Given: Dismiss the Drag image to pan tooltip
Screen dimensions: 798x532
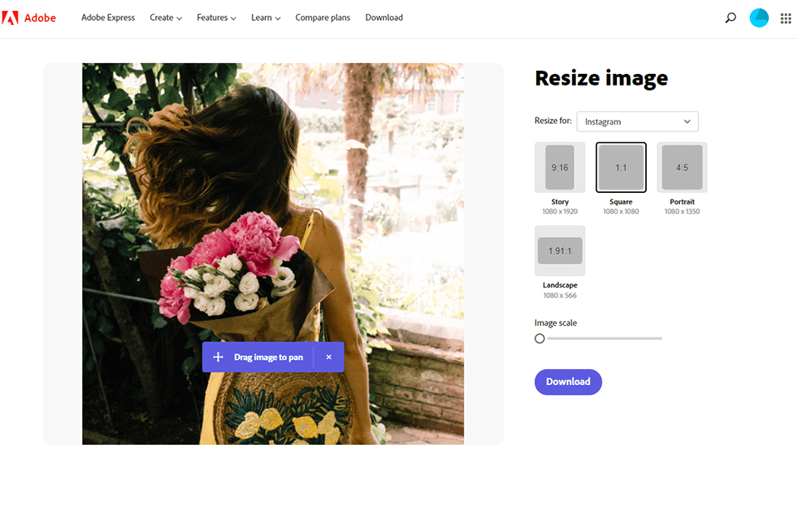Looking at the screenshot, I should click(x=329, y=357).
